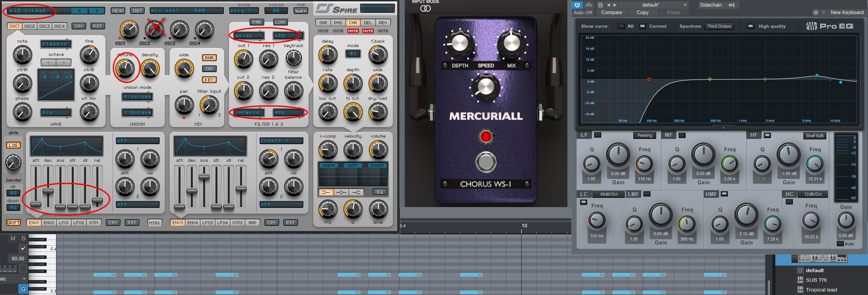Switch to the OSC3 tab

point(44,26)
